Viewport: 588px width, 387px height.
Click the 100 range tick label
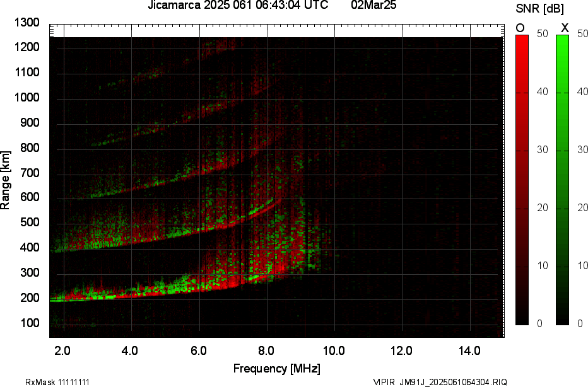[x=30, y=323]
